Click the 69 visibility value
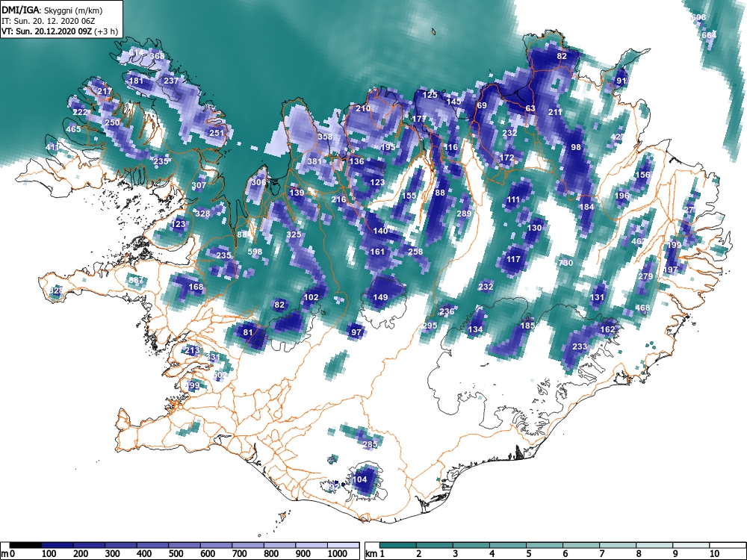The height and width of the screenshot is (560, 747). point(482,105)
